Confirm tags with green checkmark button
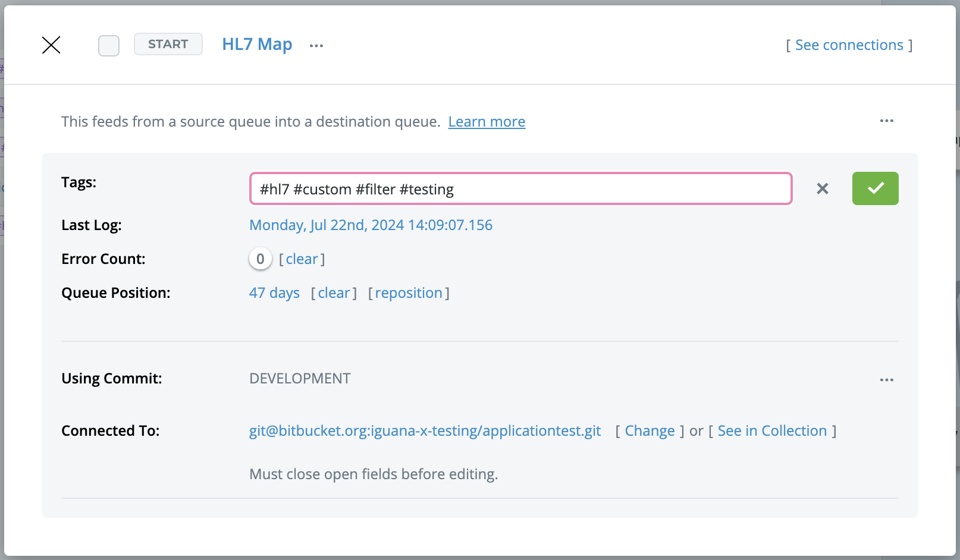 tap(875, 189)
